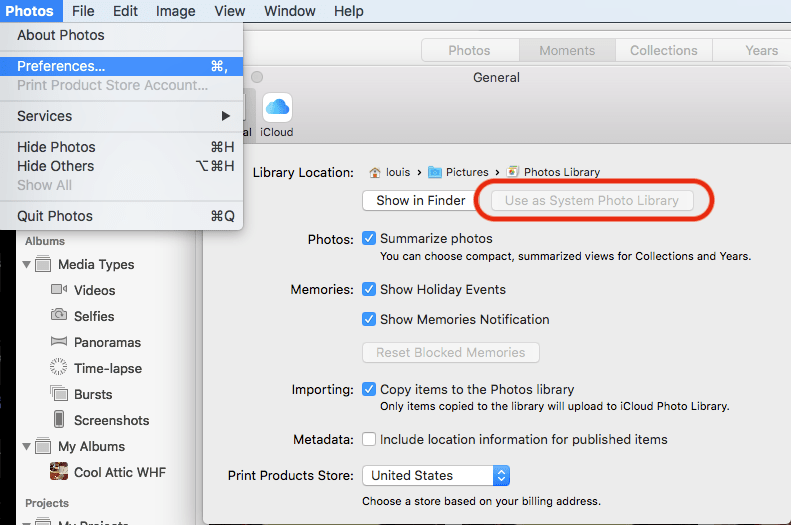Screen dimensions: 791x525
Task: Click the Show in Finder button
Action: 420,200
